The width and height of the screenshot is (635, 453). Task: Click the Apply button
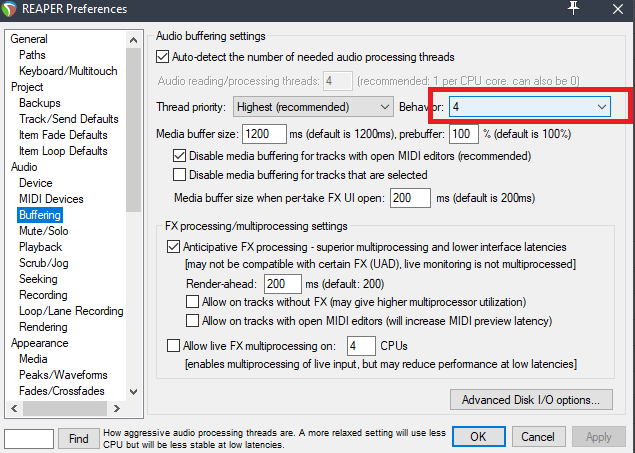(599, 437)
